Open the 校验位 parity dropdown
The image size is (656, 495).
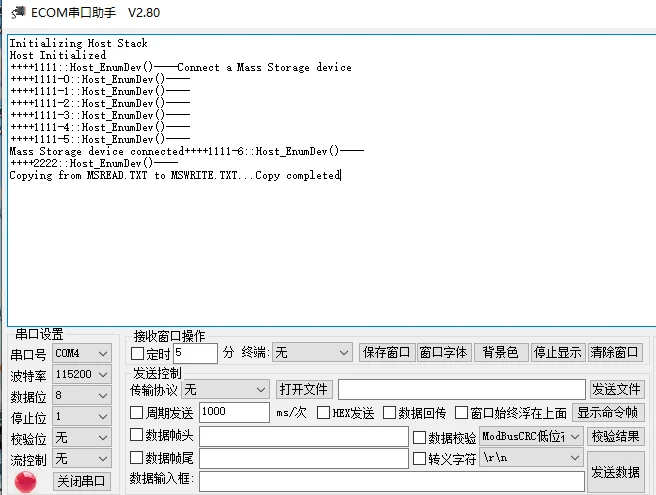pyautogui.click(x=82, y=438)
